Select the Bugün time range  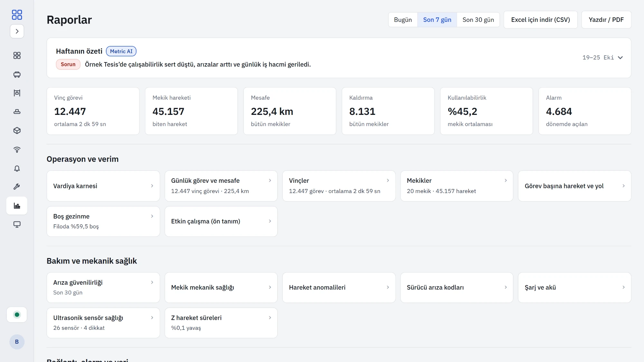pos(403,20)
